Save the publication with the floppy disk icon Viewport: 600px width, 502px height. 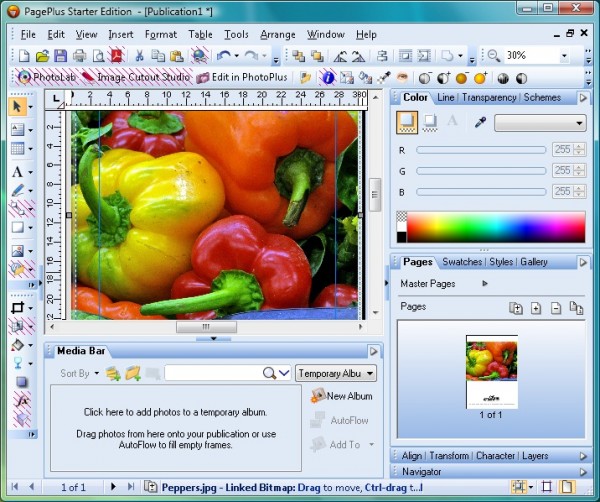pos(60,56)
